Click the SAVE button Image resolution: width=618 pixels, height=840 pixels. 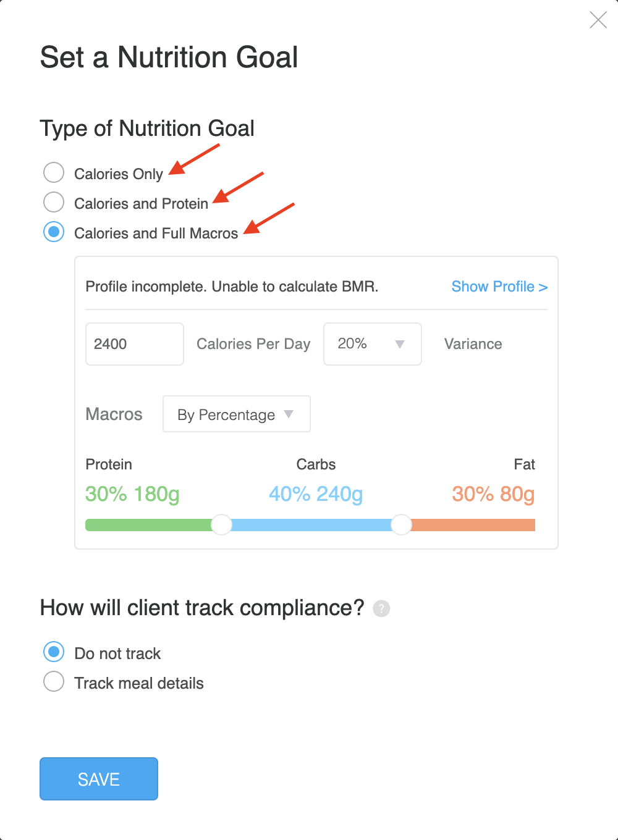(99, 779)
